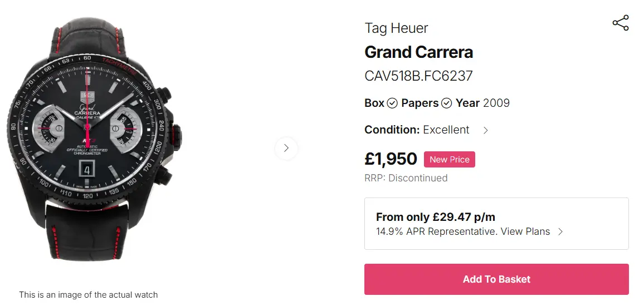Image resolution: width=644 pixels, height=306 pixels.
Task: Click the share icon
Action: click(620, 23)
